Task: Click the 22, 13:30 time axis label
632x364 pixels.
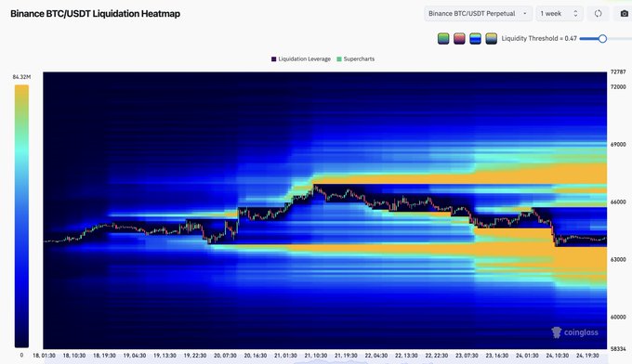Action: pos(406,356)
